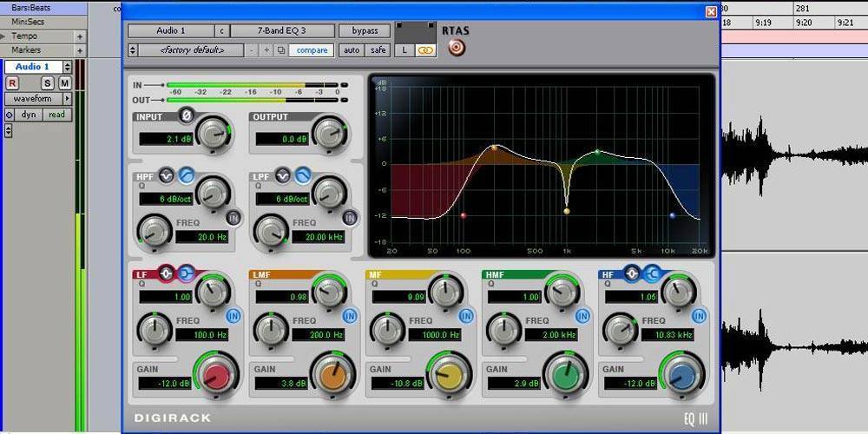868x434 pixels.
Task: Choose HF band high-shelf type icon
Action: click(652, 273)
